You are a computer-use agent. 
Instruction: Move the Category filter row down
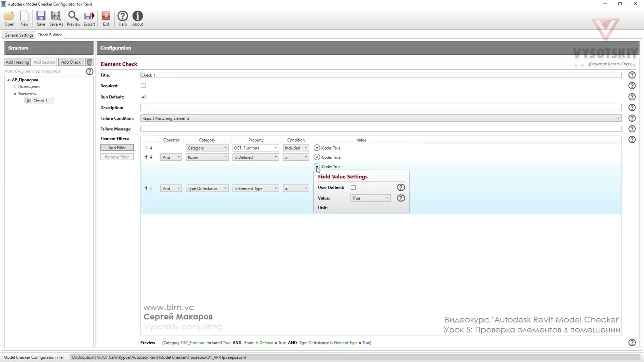(x=151, y=148)
